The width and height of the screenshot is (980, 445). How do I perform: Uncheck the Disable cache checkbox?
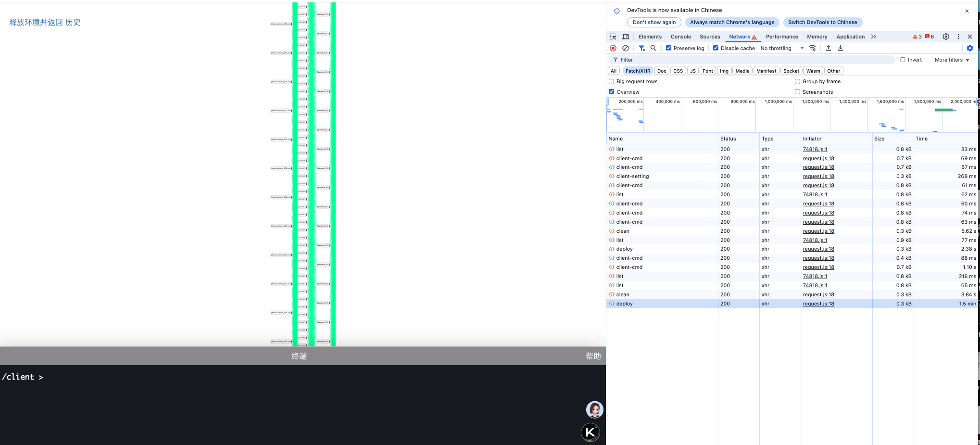coord(716,48)
